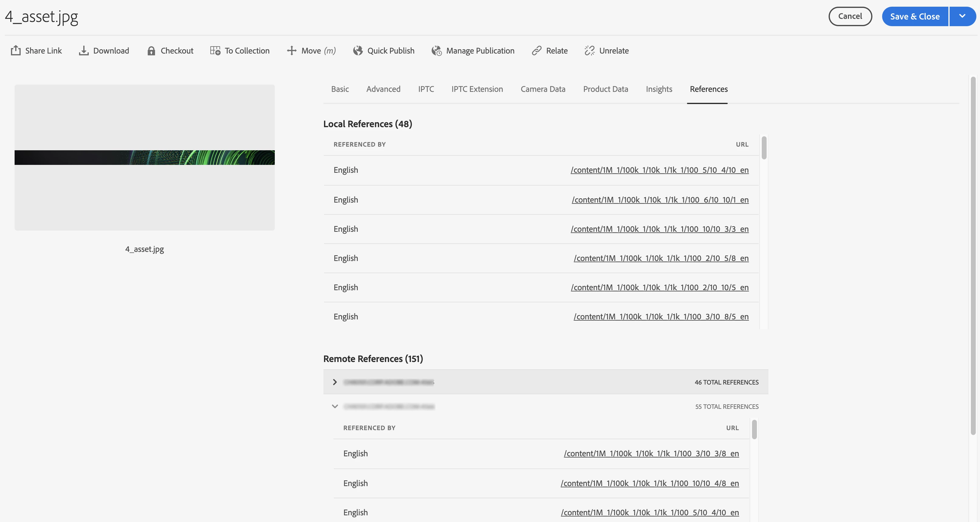The height and width of the screenshot is (522, 980).
Task: Open the 5/10_4/10_en local reference link
Action: [x=659, y=170]
